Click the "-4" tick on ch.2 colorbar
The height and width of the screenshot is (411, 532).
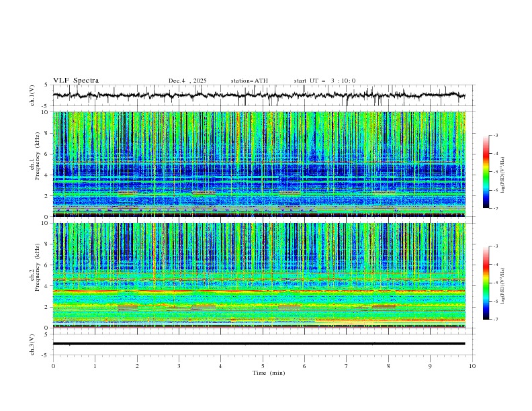496,265
